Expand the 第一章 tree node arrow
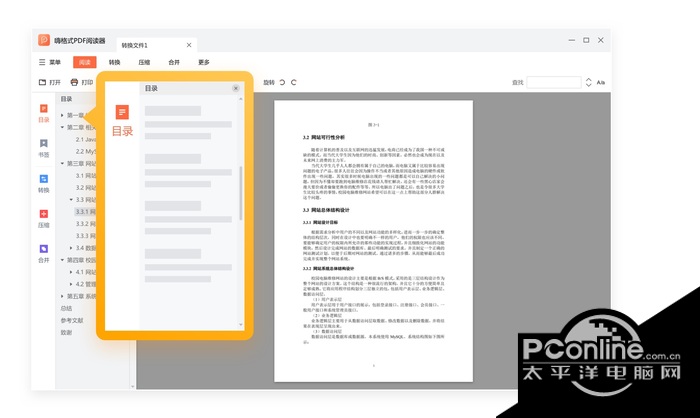This screenshot has width=700, height=418. [x=62, y=115]
